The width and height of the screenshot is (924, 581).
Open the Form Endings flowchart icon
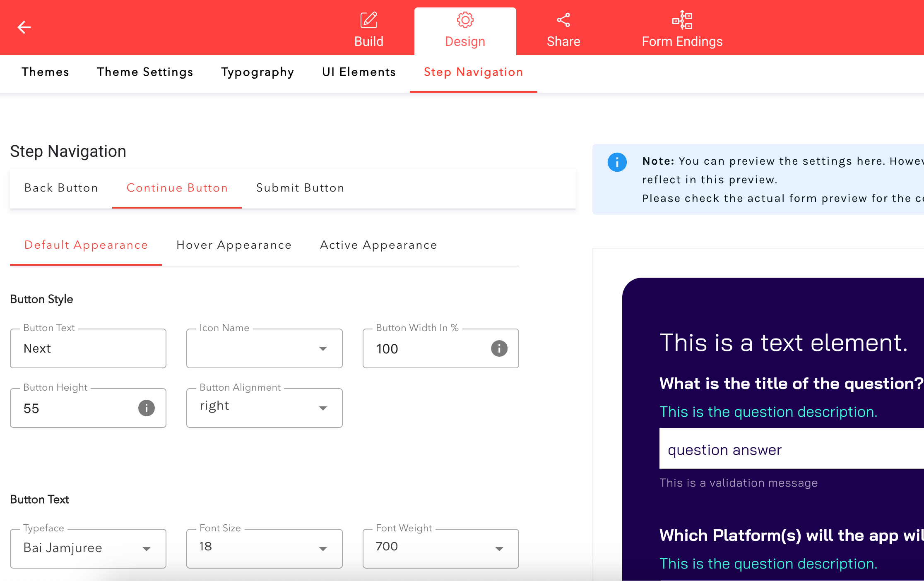coord(682,20)
